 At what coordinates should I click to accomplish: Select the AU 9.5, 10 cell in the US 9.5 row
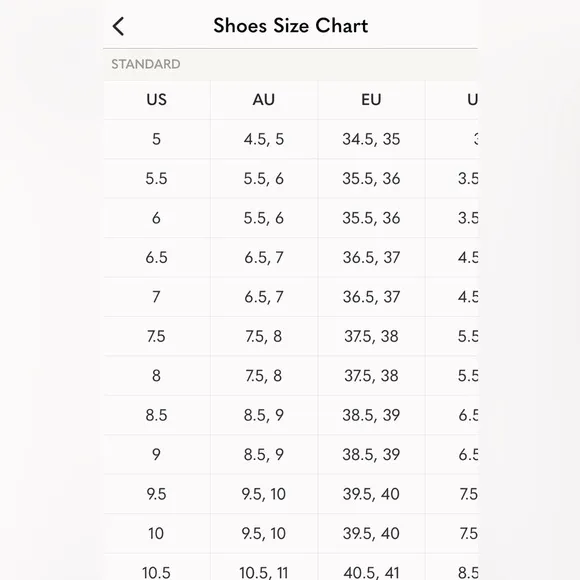click(264, 494)
